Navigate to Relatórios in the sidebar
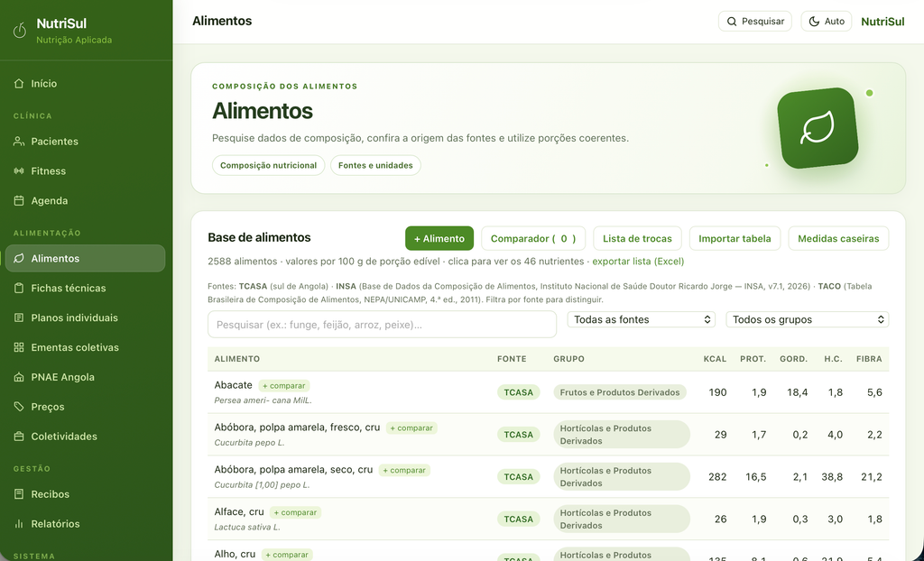 (x=86, y=524)
